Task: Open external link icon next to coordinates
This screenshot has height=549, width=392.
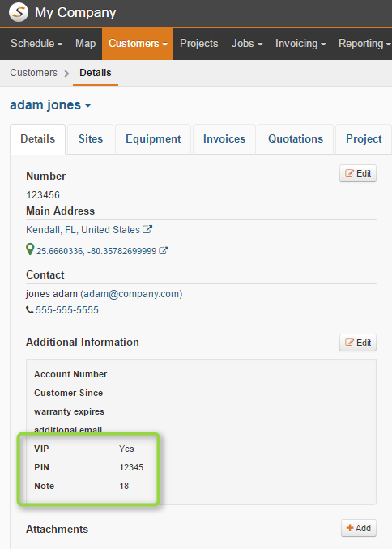Action: pyautogui.click(x=164, y=251)
